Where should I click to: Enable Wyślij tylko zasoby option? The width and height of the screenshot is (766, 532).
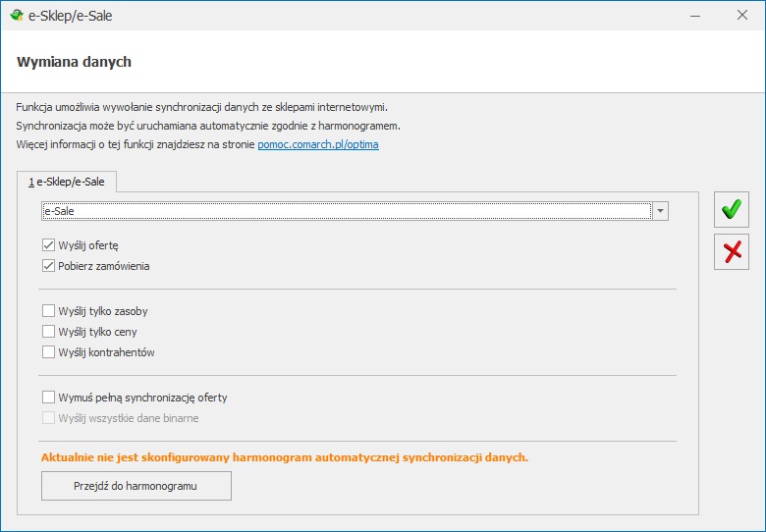[48, 311]
